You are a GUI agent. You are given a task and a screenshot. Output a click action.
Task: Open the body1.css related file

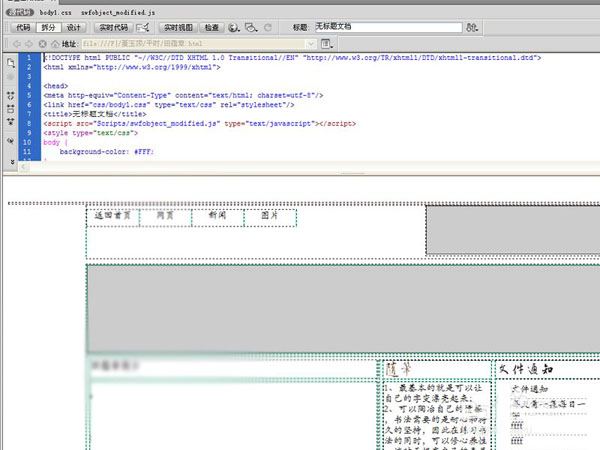(x=55, y=13)
